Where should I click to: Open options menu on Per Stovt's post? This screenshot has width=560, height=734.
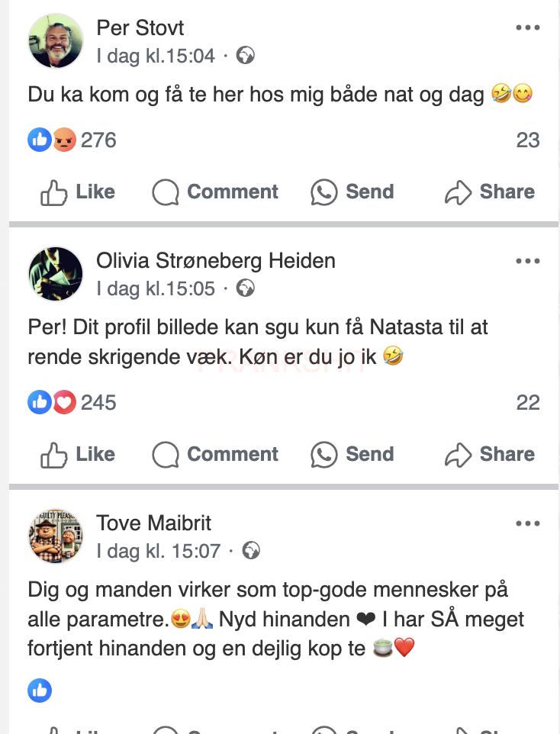(x=527, y=28)
